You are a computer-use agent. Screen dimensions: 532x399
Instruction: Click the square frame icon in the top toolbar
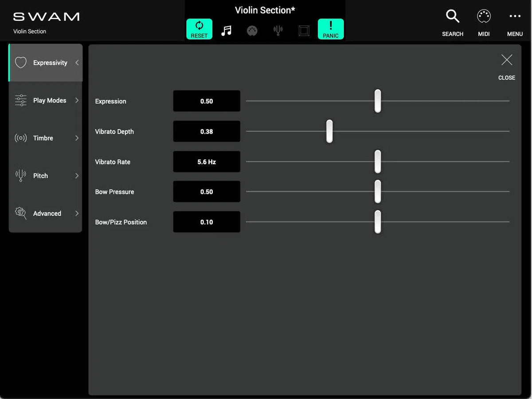(304, 30)
